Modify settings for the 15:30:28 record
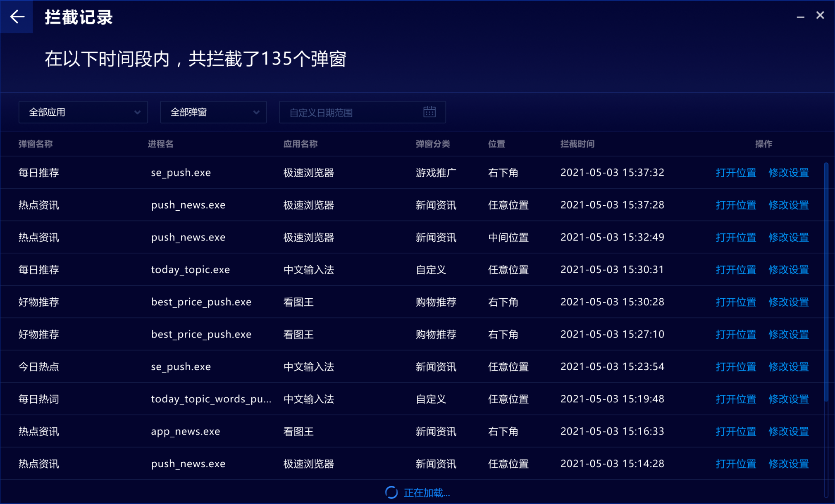Viewport: 835px width, 504px height. pyautogui.click(x=788, y=302)
